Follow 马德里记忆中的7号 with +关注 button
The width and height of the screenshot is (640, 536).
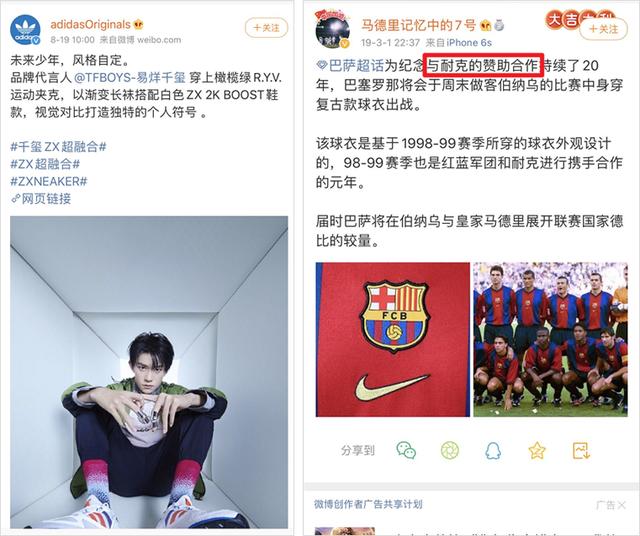(603, 29)
